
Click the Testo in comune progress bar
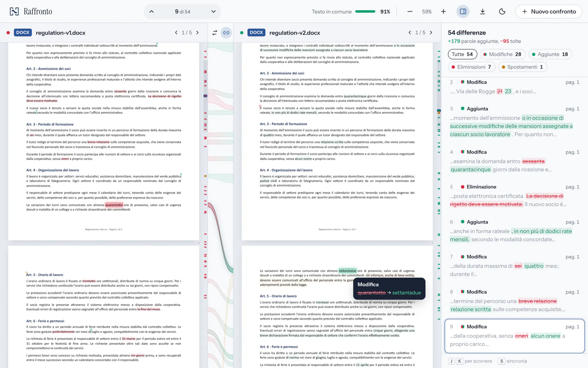coord(365,12)
